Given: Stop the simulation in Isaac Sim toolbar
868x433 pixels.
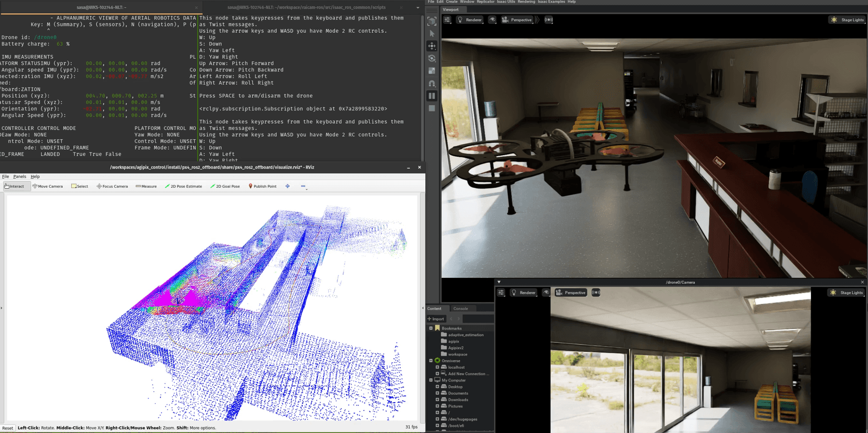Looking at the screenshot, I should [x=432, y=109].
